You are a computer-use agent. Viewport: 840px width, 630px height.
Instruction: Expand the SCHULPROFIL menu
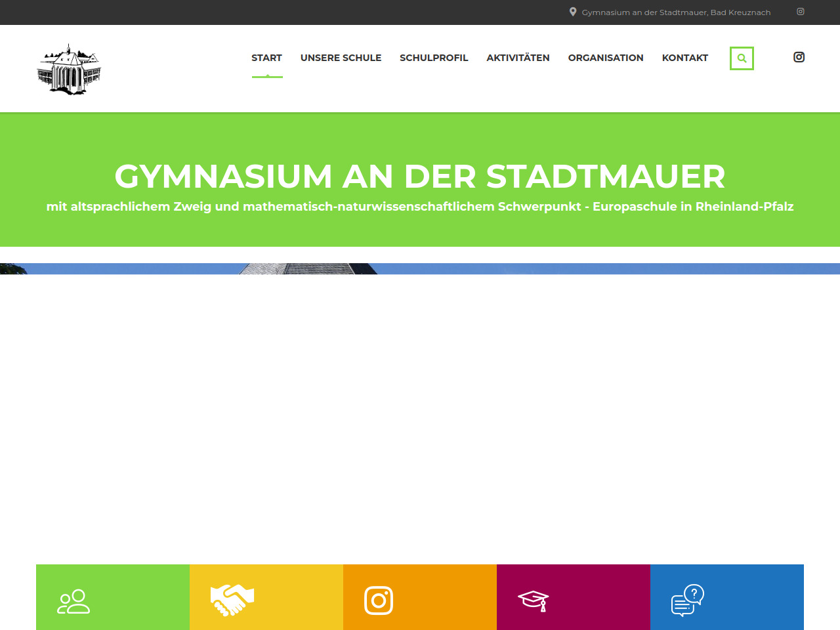pyautogui.click(x=434, y=58)
